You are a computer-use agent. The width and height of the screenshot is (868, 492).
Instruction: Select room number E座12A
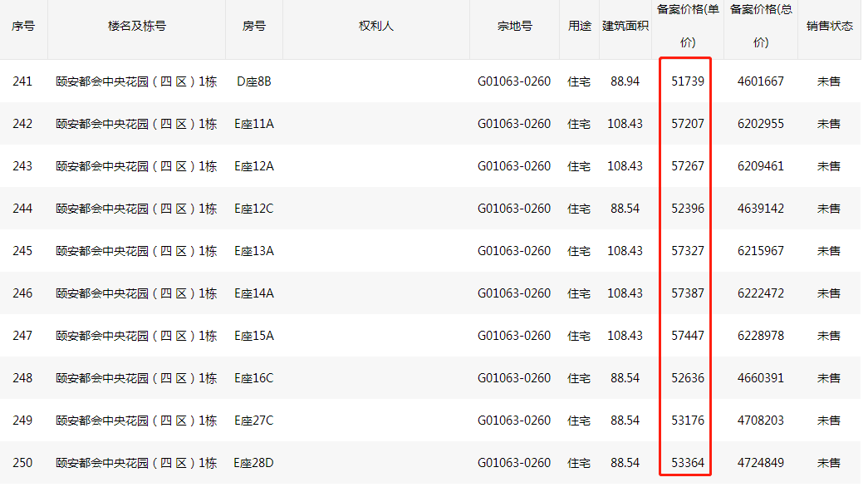click(x=254, y=166)
